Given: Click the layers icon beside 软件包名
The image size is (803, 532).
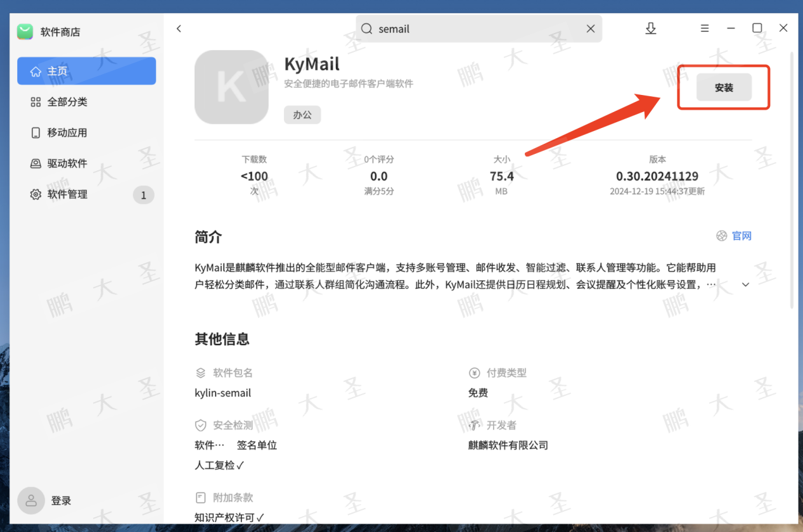Looking at the screenshot, I should [200, 373].
